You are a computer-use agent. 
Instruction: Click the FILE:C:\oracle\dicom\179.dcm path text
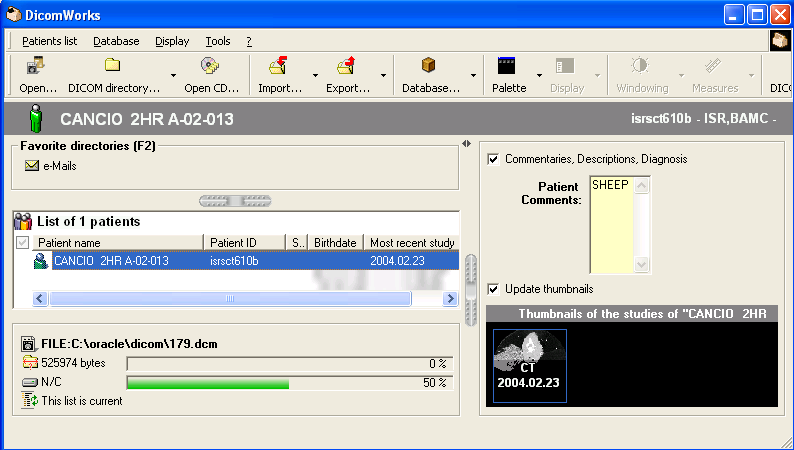[129, 344]
